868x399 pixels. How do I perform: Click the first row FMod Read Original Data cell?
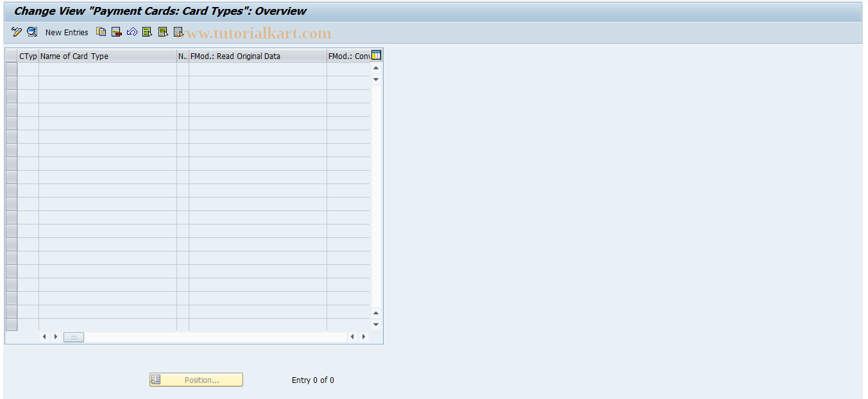pos(258,69)
